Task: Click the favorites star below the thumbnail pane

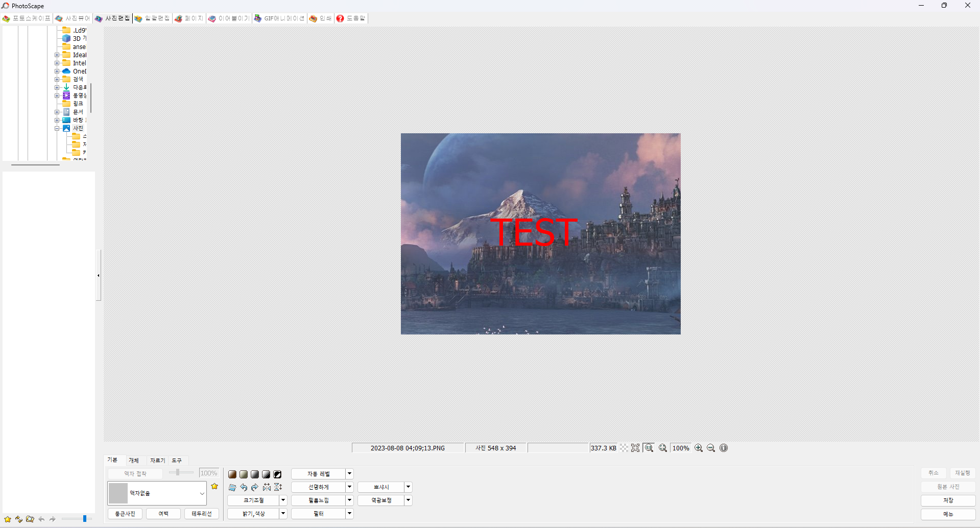Action: (x=8, y=519)
